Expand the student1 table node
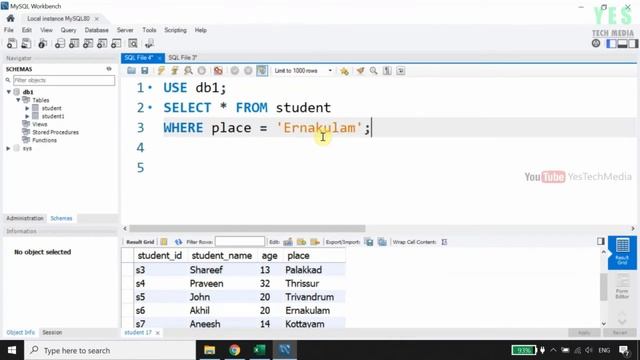Image resolution: width=640 pixels, height=360 pixels. tap(27, 116)
